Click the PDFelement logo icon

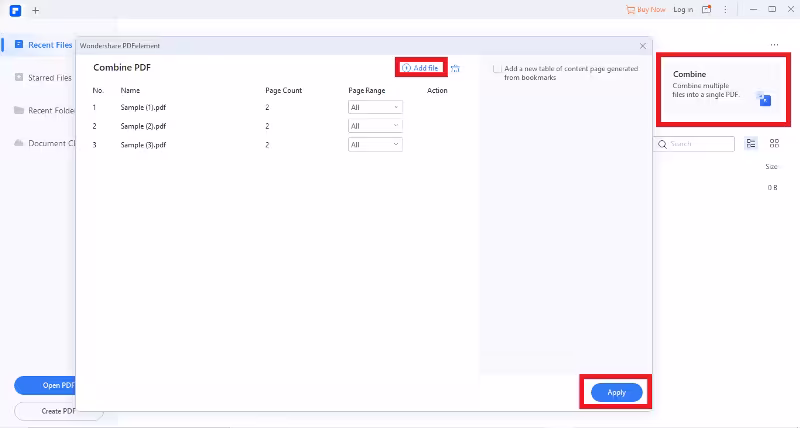(x=15, y=10)
